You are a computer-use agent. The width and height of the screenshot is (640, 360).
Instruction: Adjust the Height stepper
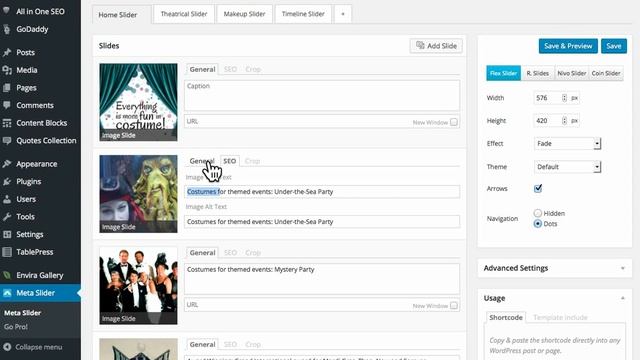(564, 121)
